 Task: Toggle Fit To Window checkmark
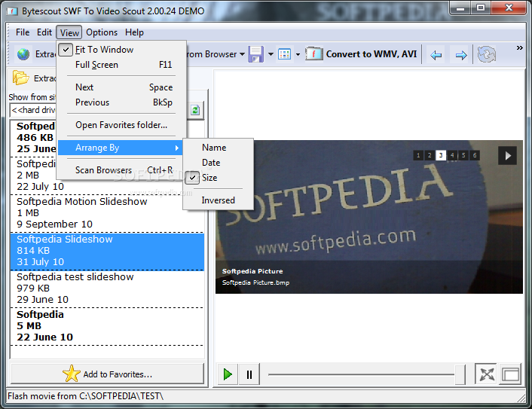[x=66, y=50]
